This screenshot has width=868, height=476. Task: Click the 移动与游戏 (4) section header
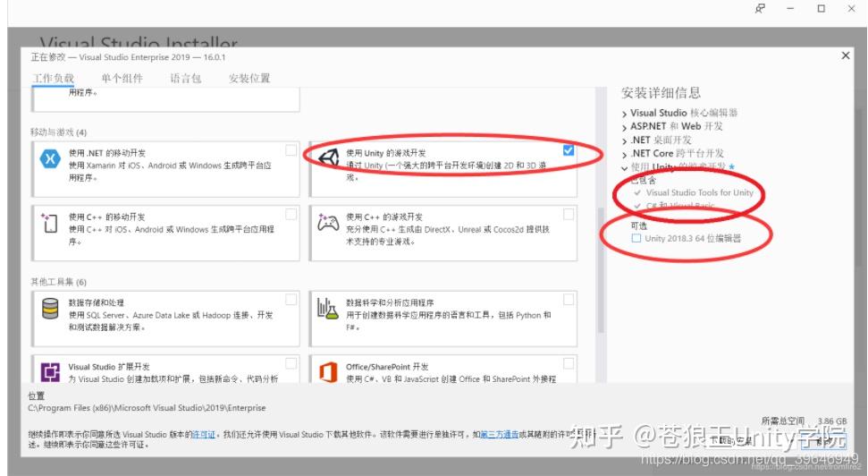click(58, 132)
